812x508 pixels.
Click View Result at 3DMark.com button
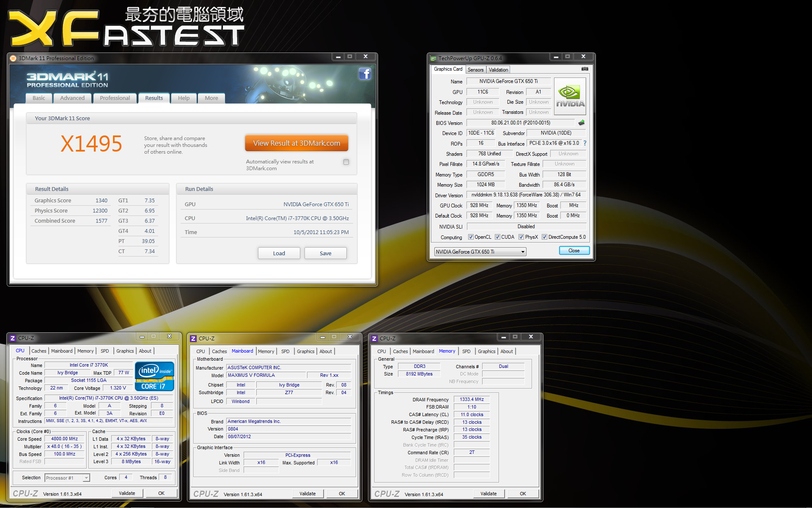(296, 143)
